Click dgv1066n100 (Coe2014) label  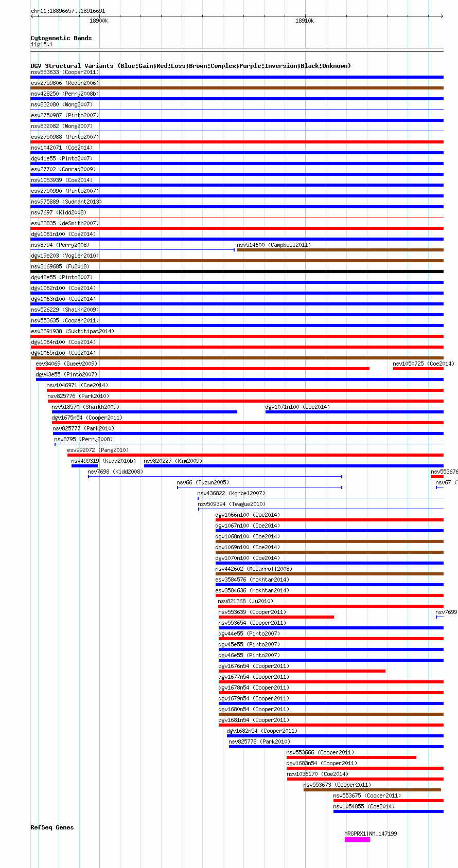pyautogui.click(x=248, y=515)
